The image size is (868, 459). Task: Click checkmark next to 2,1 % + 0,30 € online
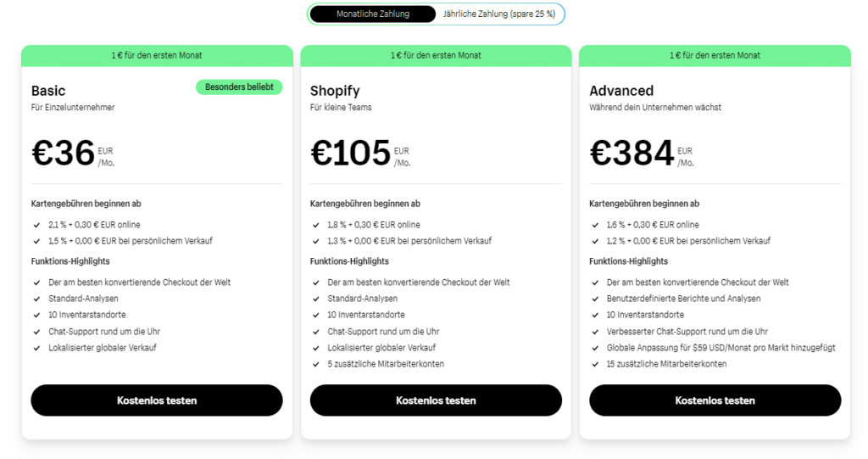(x=36, y=225)
